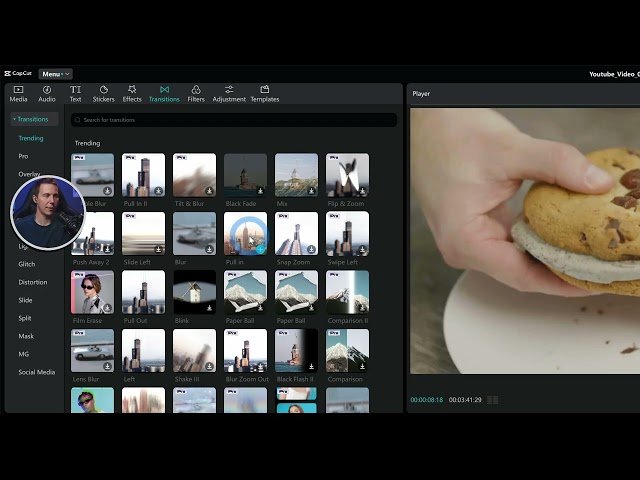
Task: Choose the Distortion category in sidebar
Action: coord(33,282)
